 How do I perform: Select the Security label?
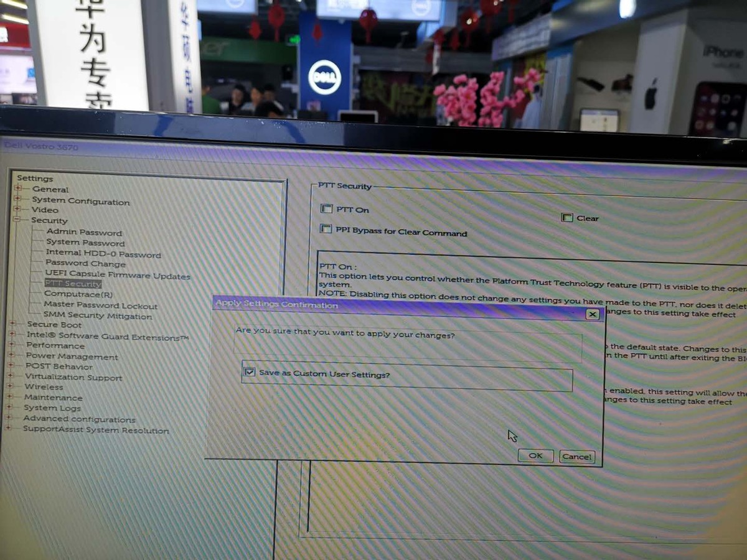tap(49, 220)
